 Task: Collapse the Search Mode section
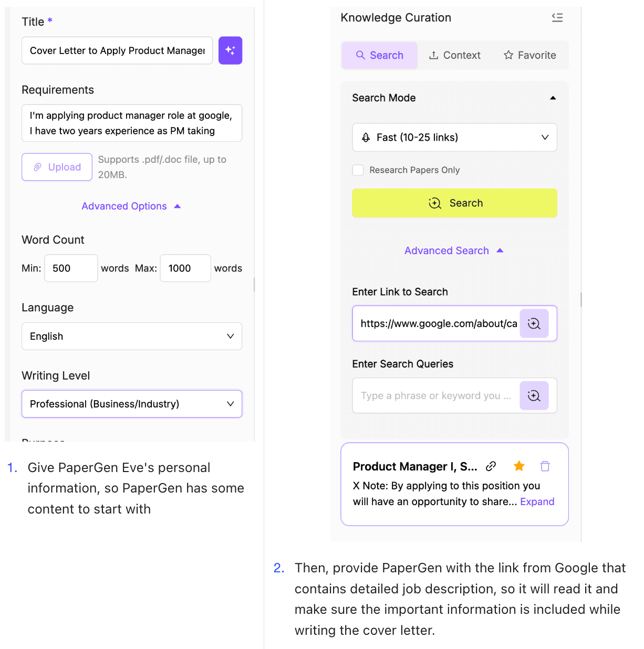(553, 98)
